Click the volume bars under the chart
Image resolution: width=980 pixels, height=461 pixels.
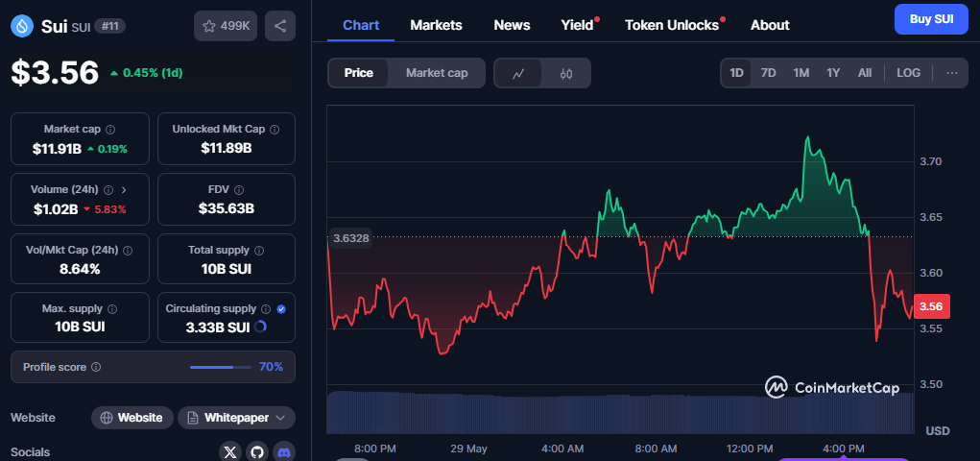(620, 413)
